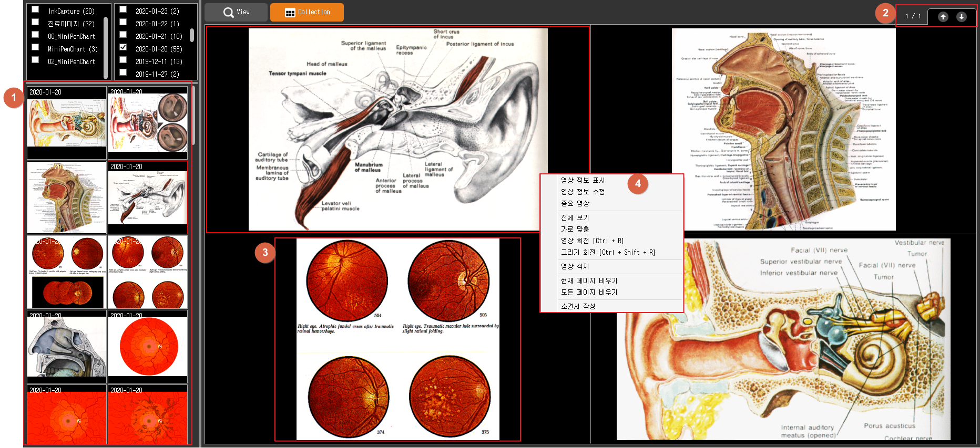
Task: Enable the 2020-01-21 (10) date checkbox
Action: pos(123,35)
